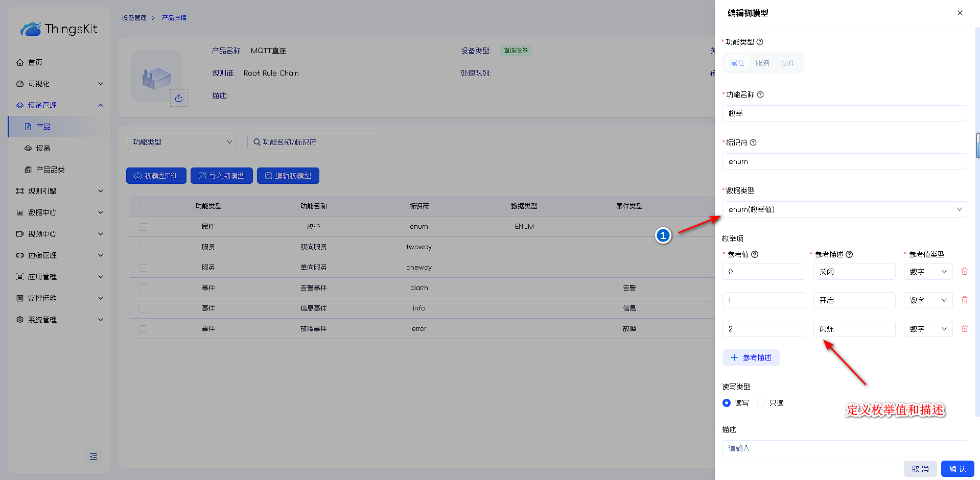Open 产品品类 in the sidebar

click(x=50, y=170)
